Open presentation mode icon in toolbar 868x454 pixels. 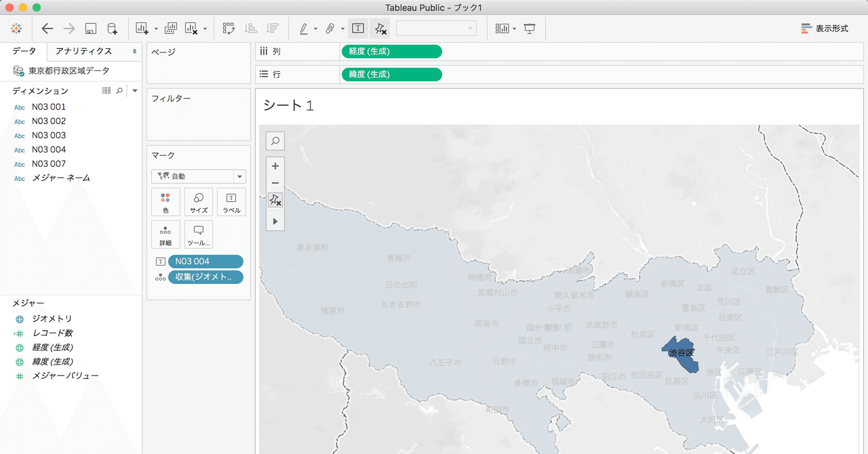530,28
